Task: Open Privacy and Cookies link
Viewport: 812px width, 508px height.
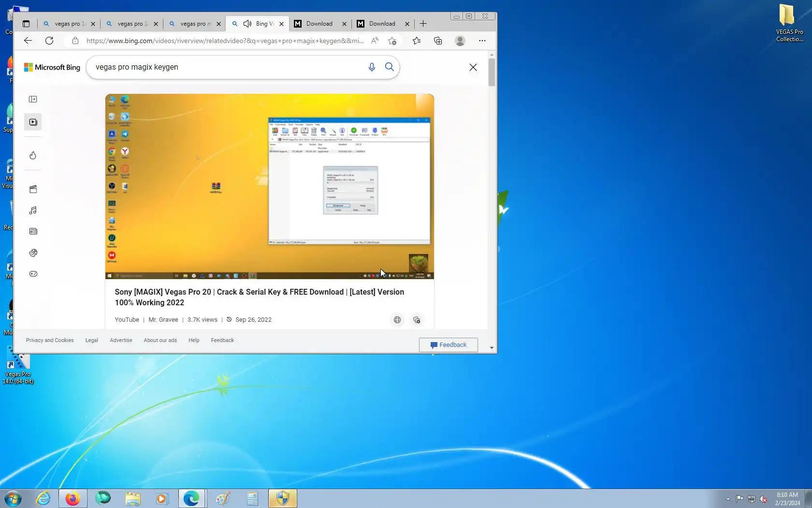Action: (50, 340)
